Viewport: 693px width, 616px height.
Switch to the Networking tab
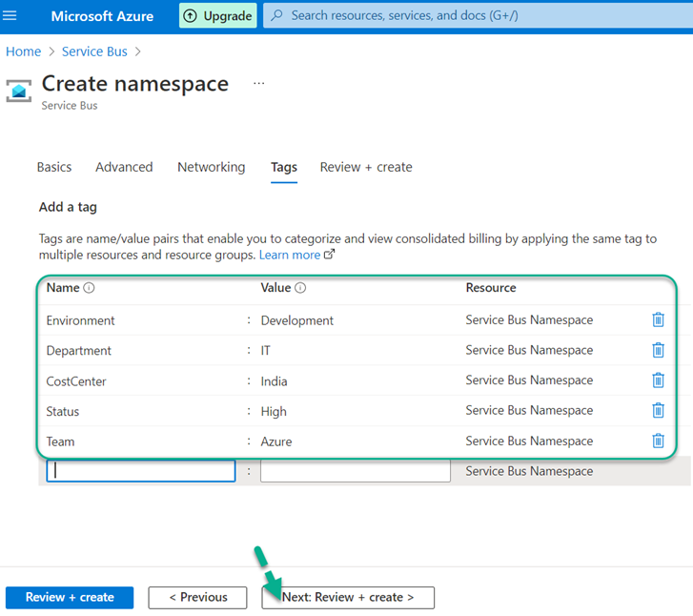pos(212,167)
